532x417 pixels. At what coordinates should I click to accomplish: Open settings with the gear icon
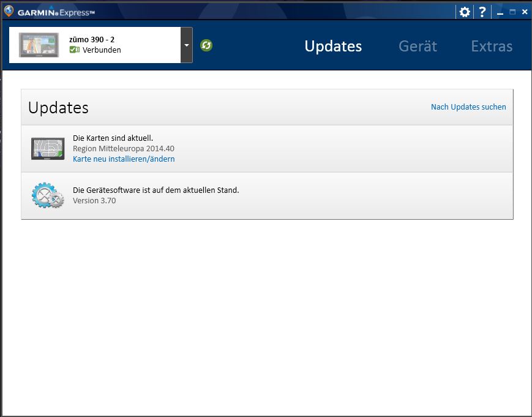click(465, 12)
